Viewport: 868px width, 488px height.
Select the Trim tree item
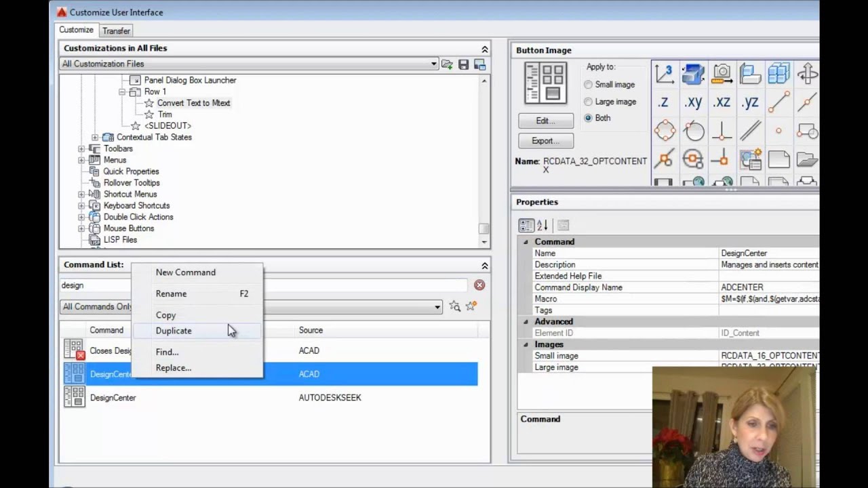(x=165, y=115)
